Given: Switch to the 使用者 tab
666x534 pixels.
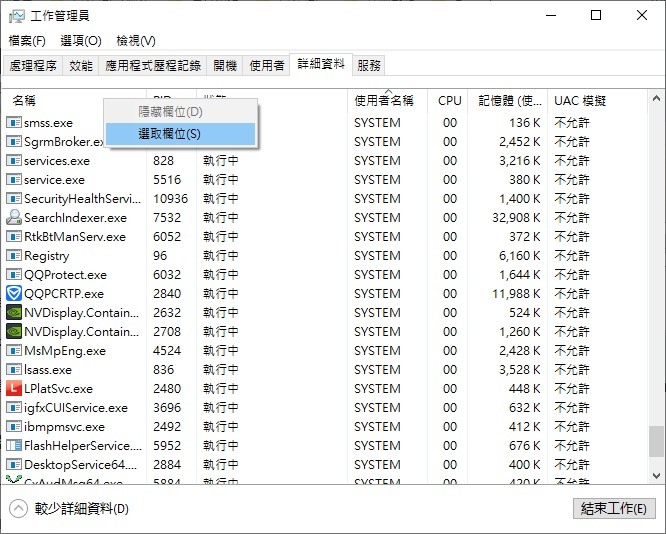Looking at the screenshot, I should (x=266, y=65).
